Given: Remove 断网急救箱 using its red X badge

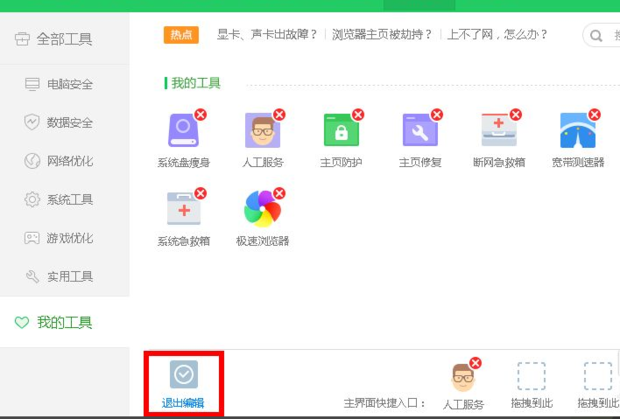Looking at the screenshot, I should click(x=516, y=115).
